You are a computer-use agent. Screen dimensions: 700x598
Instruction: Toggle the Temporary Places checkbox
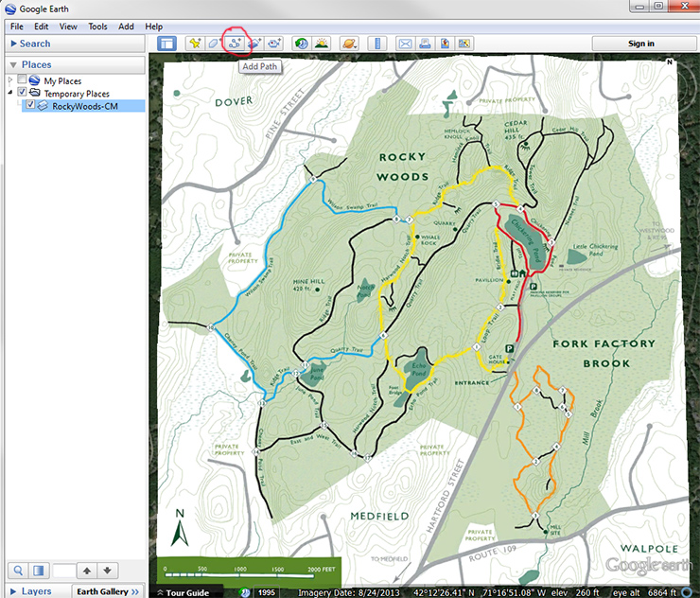coord(23,94)
